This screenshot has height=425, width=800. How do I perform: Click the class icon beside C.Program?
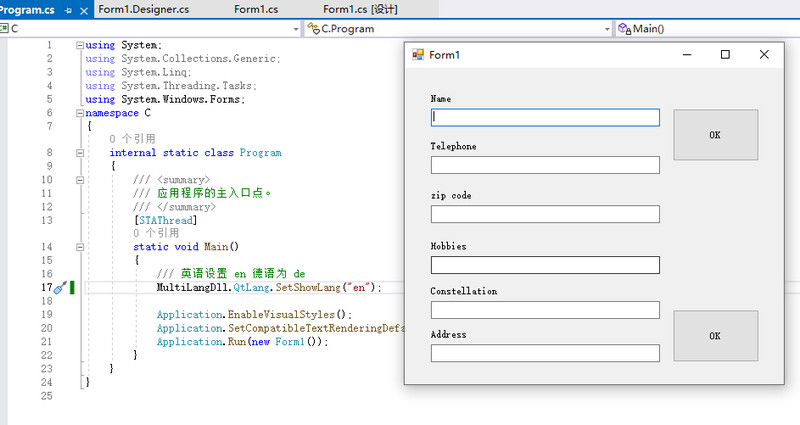tap(313, 29)
